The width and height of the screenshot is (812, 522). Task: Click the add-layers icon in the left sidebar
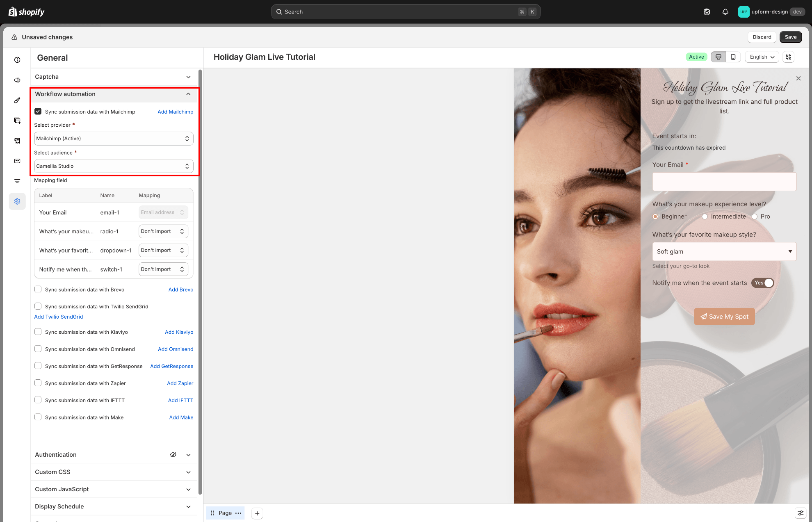(17, 121)
